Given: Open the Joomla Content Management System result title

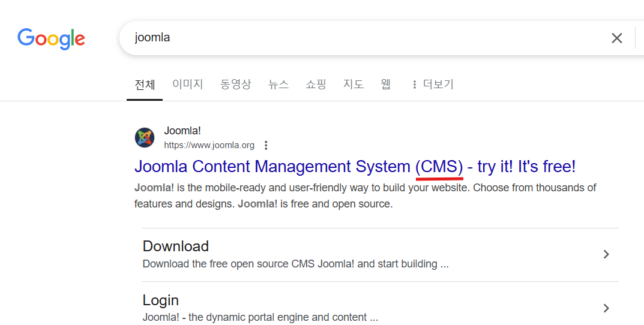Looking at the screenshot, I should [355, 167].
